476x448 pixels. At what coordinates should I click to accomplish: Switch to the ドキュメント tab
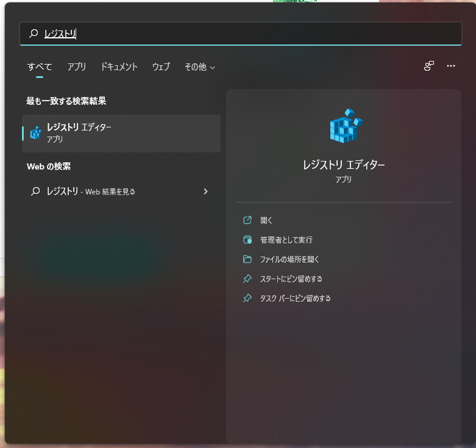tap(119, 66)
